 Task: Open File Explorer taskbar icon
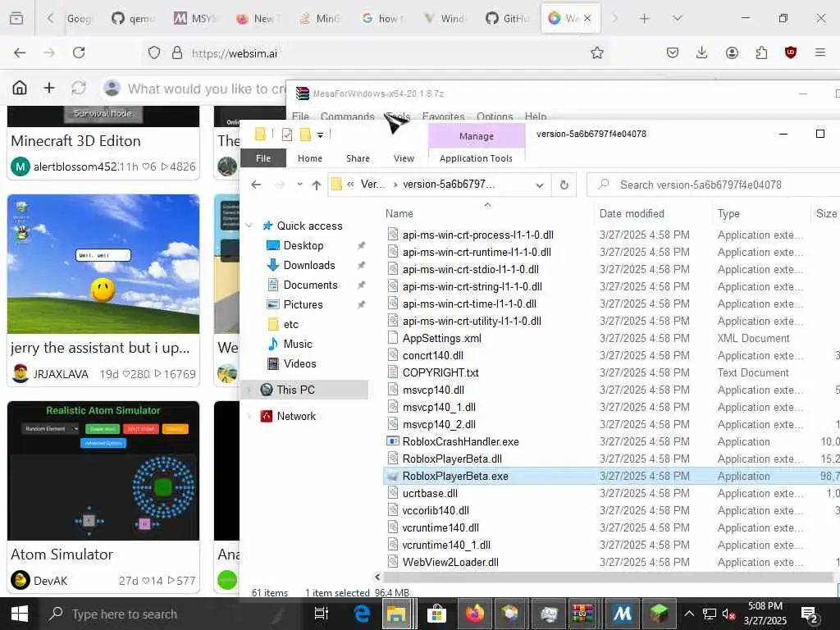[x=396, y=614]
